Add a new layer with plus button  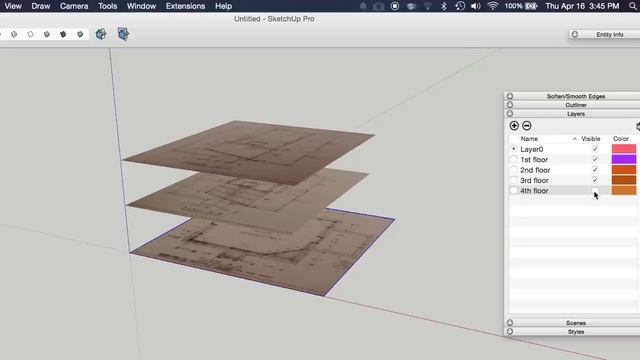[x=514, y=126]
